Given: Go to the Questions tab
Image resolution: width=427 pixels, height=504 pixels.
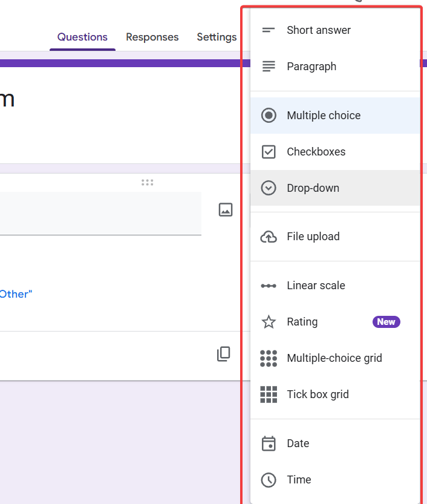Looking at the screenshot, I should (x=82, y=38).
